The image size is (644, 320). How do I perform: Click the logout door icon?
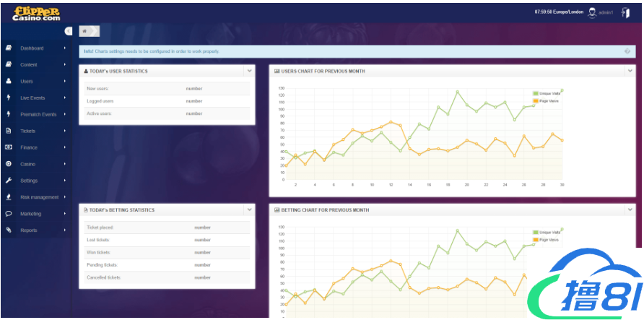625,12
